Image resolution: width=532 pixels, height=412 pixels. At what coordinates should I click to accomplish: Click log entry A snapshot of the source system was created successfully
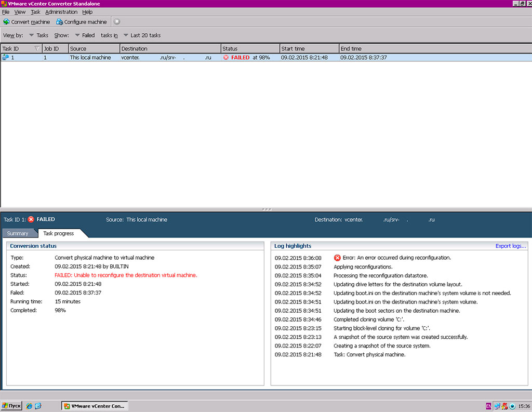[x=401, y=337]
